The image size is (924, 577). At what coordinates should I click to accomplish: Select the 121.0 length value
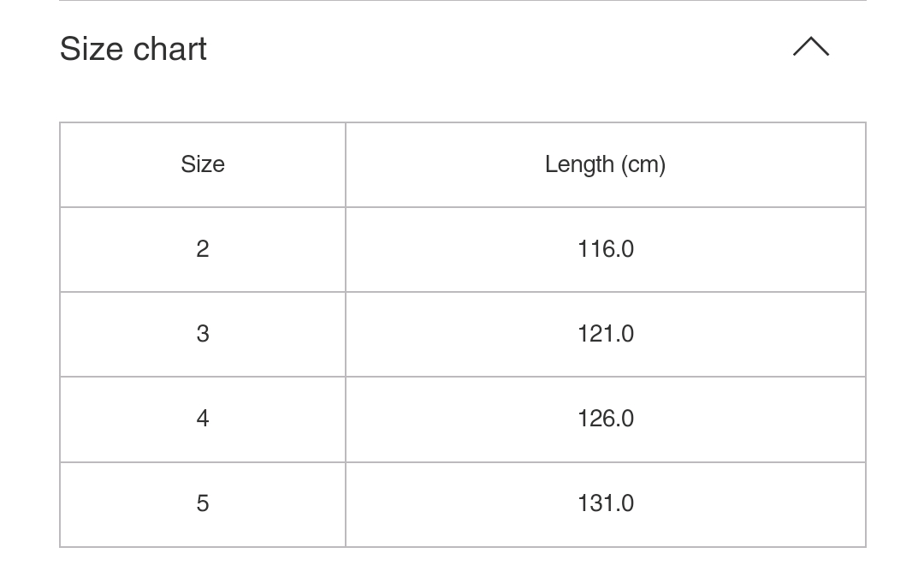605,334
